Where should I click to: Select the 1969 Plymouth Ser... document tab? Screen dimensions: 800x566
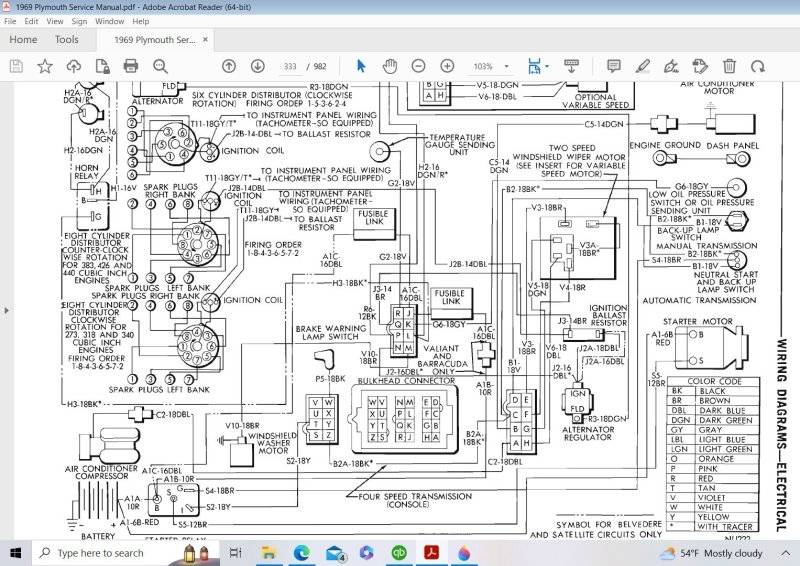click(x=154, y=39)
